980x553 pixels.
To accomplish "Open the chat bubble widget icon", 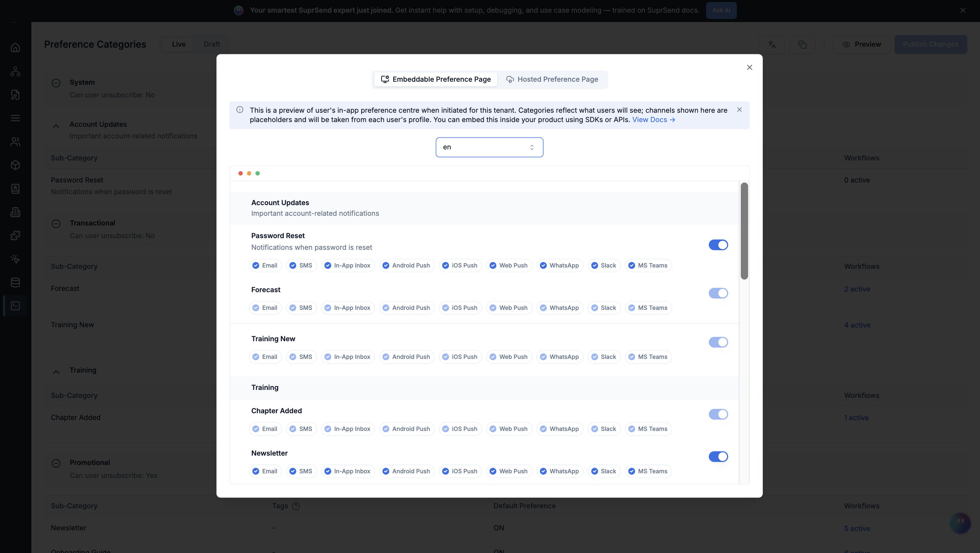I will coord(960,522).
